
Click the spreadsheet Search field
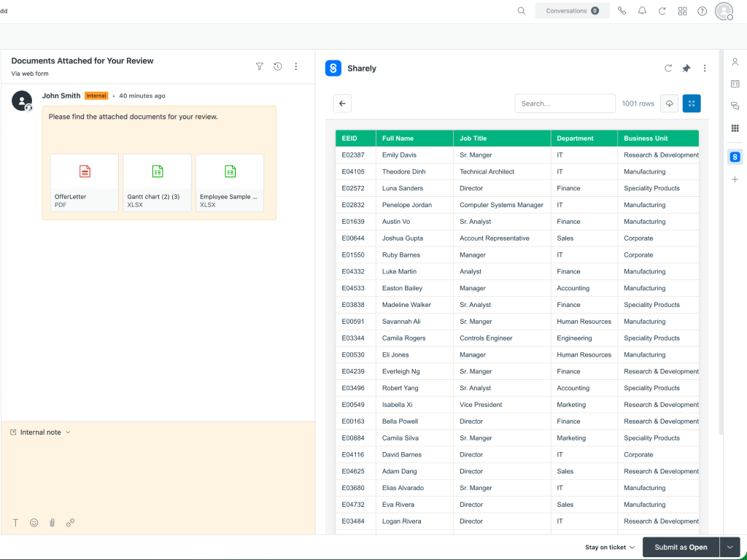pos(565,104)
